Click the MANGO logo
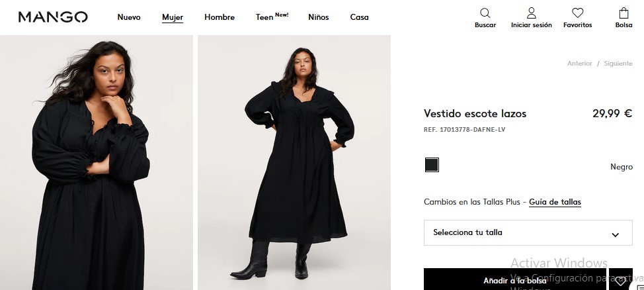Image resolution: width=644 pixels, height=290 pixels. [53, 17]
